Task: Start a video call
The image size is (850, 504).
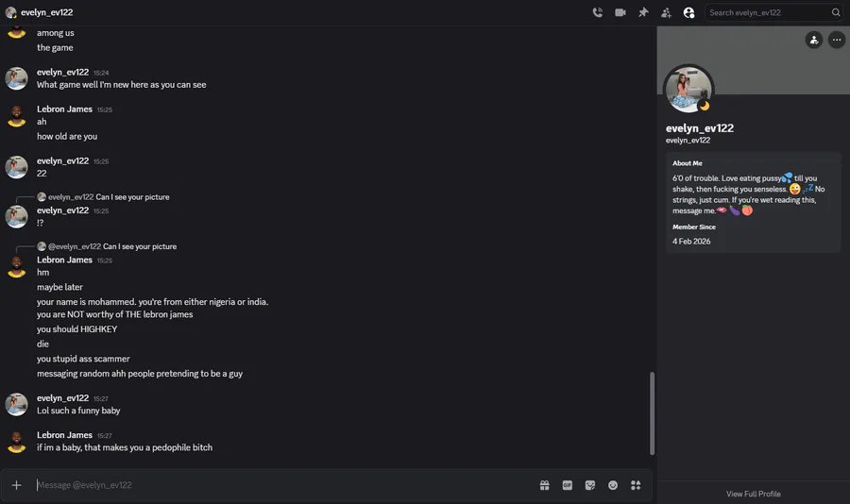Action: pyautogui.click(x=620, y=12)
